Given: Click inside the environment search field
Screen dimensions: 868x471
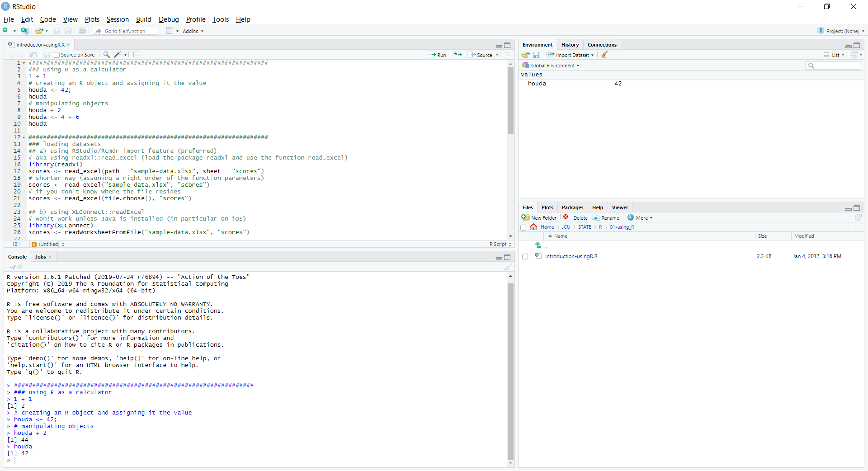Looking at the screenshot, I should (x=833, y=65).
